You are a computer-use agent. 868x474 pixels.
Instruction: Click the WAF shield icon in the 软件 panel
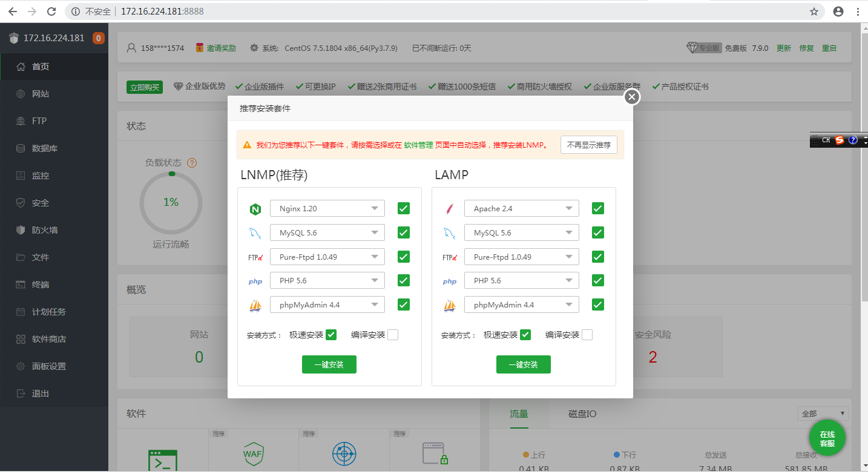point(253,453)
